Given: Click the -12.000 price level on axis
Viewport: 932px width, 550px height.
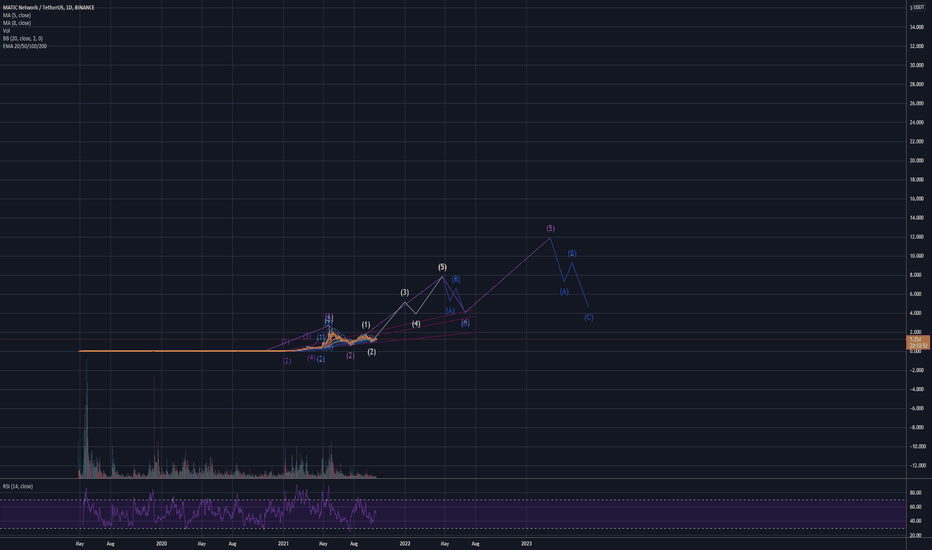Looking at the screenshot, I should [915, 466].
